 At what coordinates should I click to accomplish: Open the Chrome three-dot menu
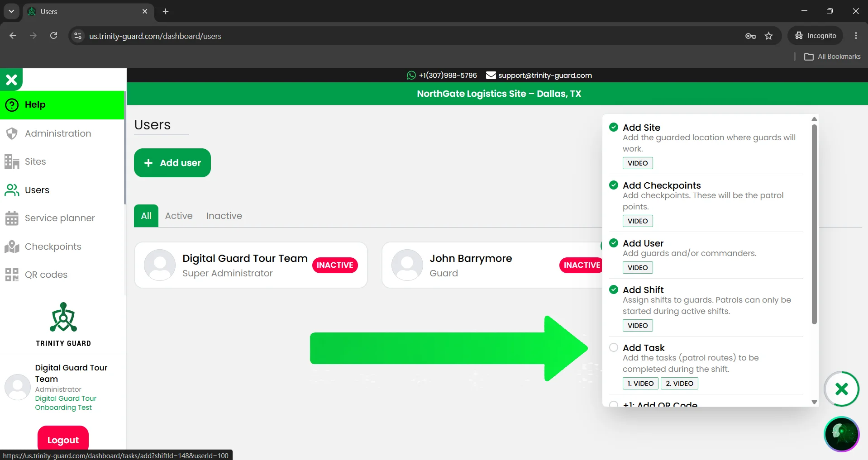click(x=856, y=36)
